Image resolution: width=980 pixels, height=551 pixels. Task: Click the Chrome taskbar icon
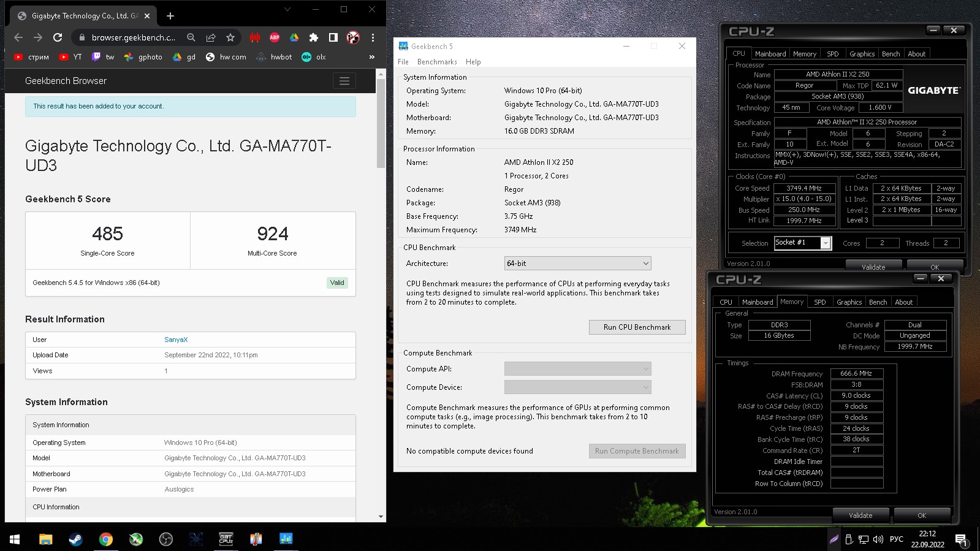coord(105,539)
